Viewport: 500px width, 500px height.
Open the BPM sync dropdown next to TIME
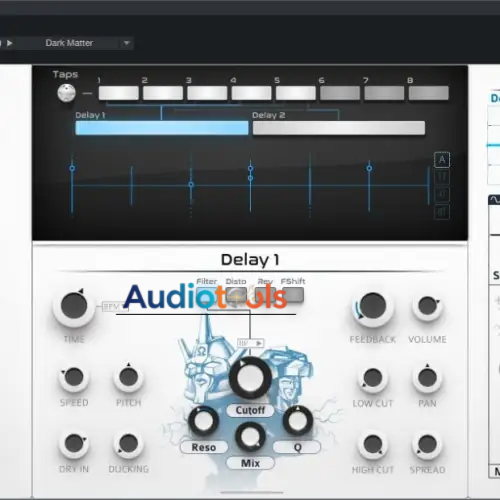click(x=115, y=307)
